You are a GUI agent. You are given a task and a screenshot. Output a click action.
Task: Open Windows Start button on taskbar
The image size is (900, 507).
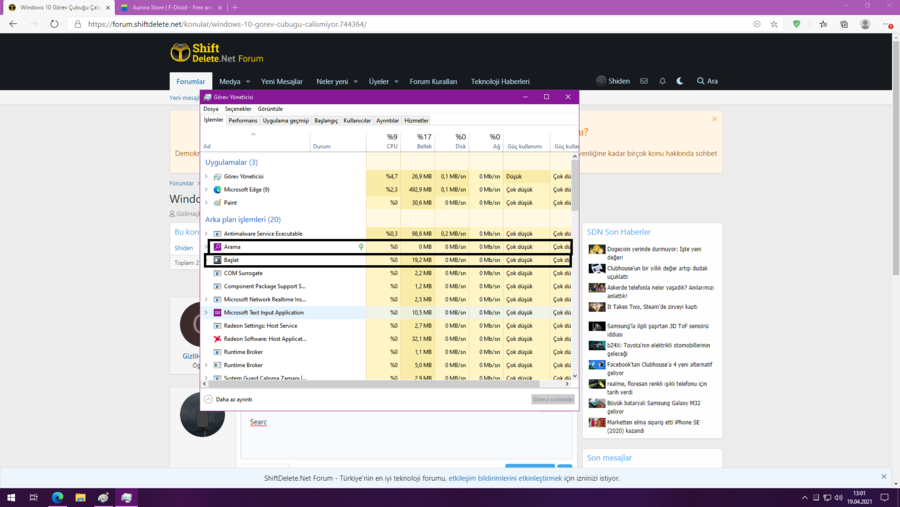(x=11, y=498)
